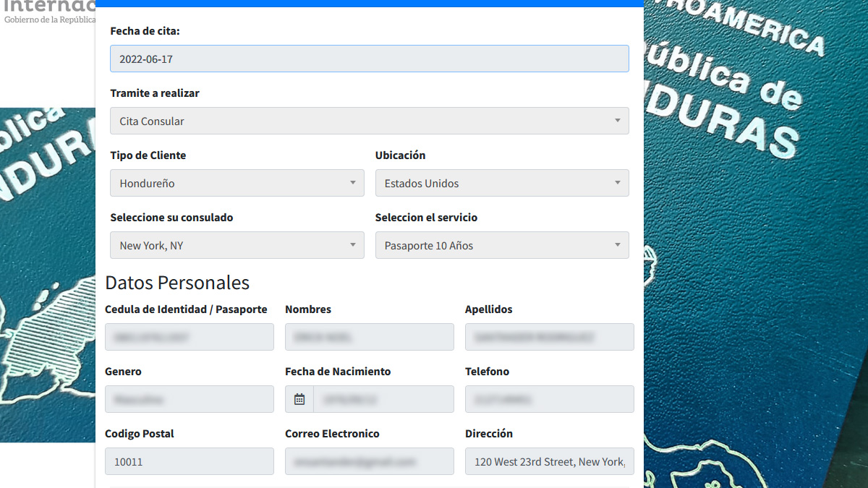Expand the Tipo de Cliente dropdown

237,183
